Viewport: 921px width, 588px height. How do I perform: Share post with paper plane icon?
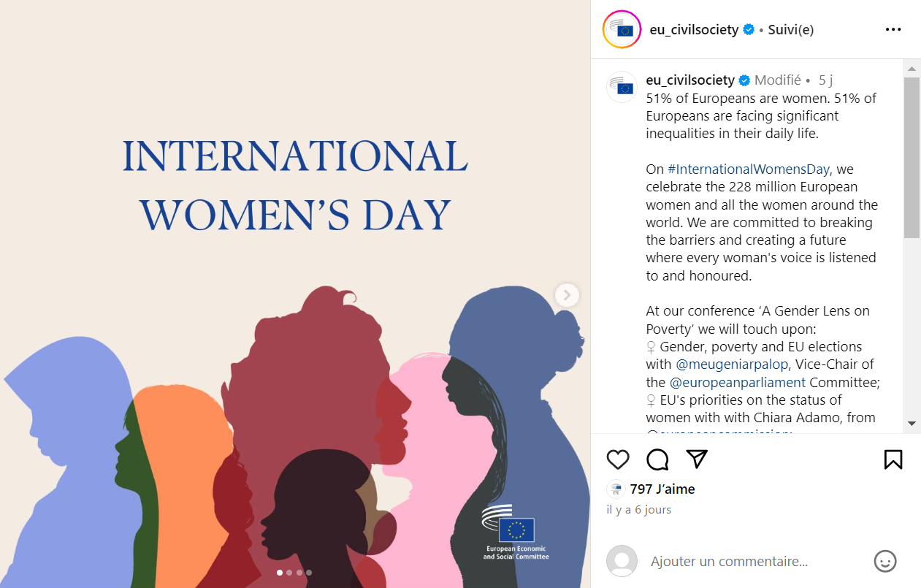[698, 459]
